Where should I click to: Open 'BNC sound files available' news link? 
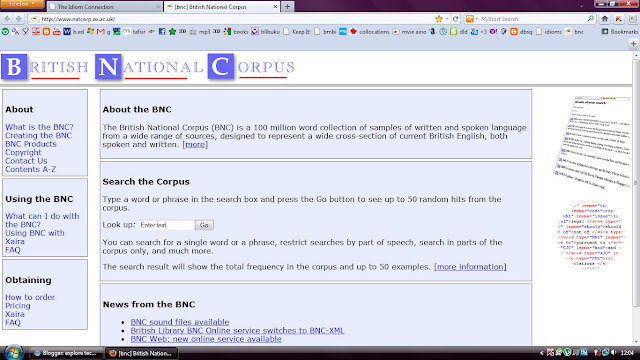click(x=180, y=322)
